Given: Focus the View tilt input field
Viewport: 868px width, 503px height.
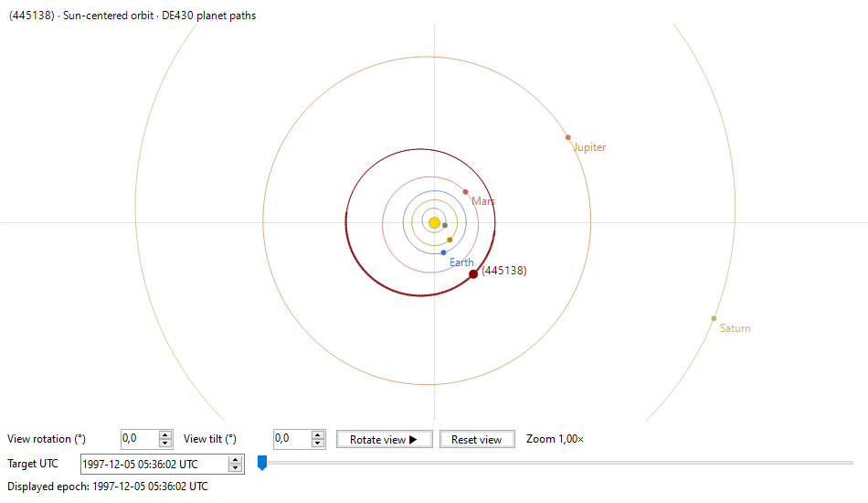Looking at the screenshot, I should pyautogui.click(x=293, y=439).
